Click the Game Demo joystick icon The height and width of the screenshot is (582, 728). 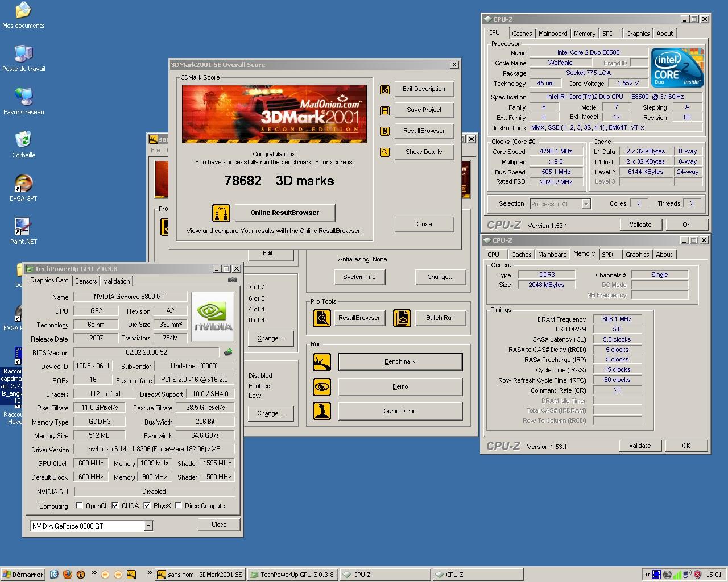click(322, 411)
